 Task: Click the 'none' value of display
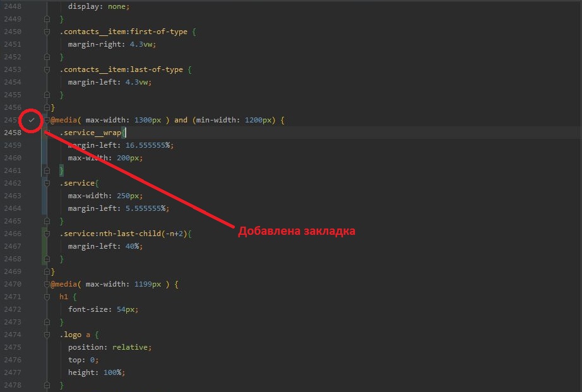pyautogui.click(x=117, y=6)
